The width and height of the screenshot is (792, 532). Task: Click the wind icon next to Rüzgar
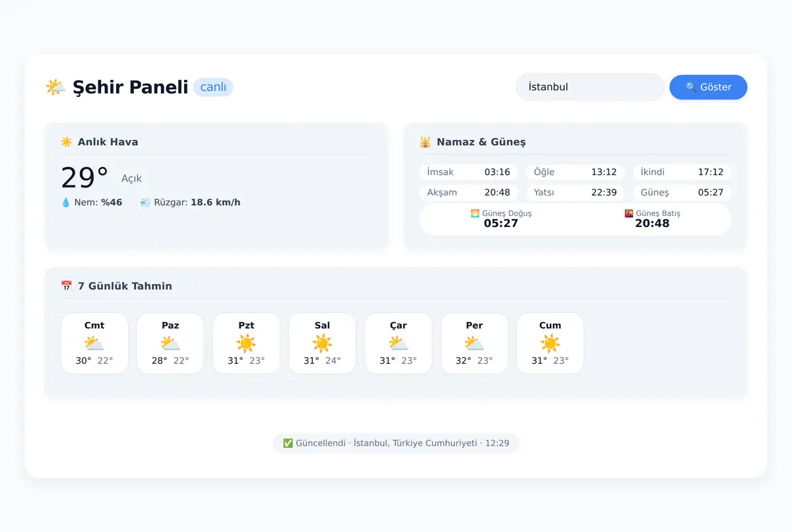tap(145, 203)
